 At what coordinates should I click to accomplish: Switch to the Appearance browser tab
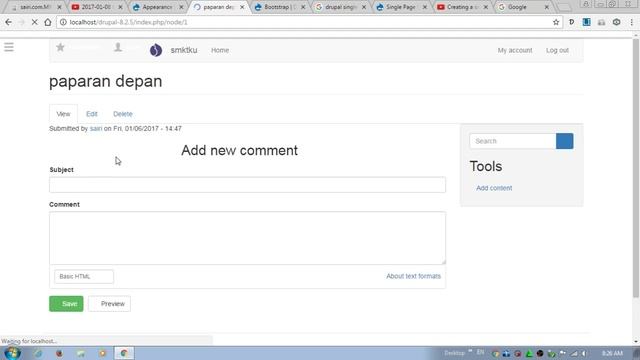(x=157, y=7)
